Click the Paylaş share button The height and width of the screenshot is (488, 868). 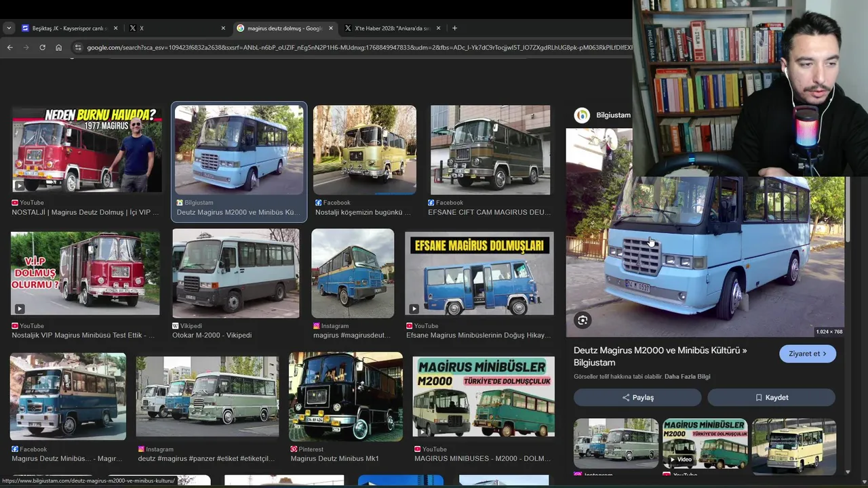(637, 398)
